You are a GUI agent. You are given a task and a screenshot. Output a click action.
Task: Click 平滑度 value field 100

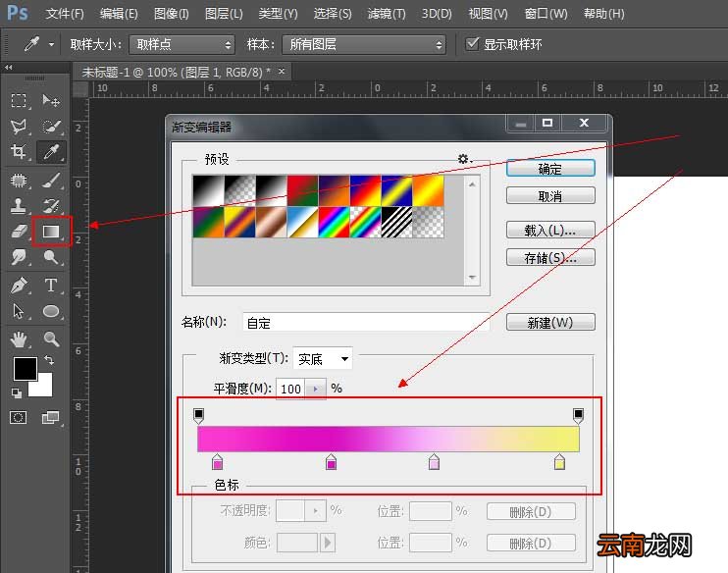[291, 389]
